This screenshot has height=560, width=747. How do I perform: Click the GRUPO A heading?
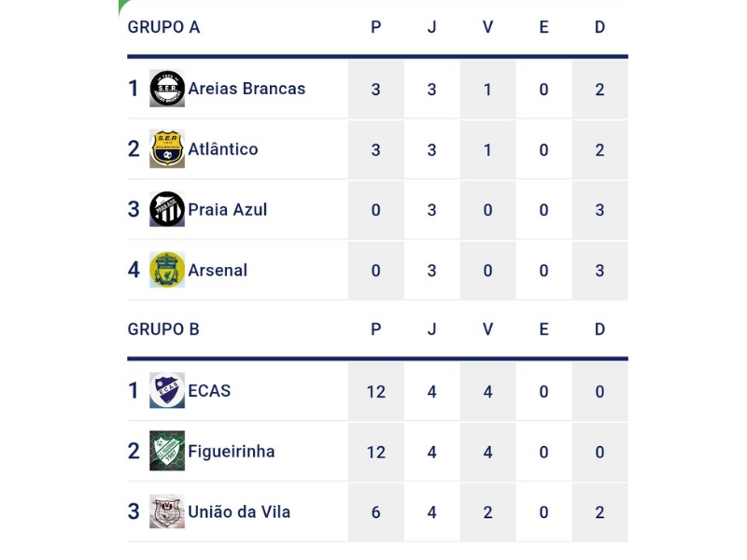click(163, 27)
